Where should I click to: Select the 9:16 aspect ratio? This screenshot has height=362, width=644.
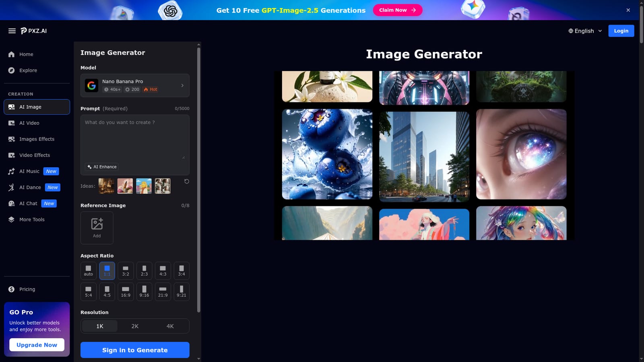144,292
